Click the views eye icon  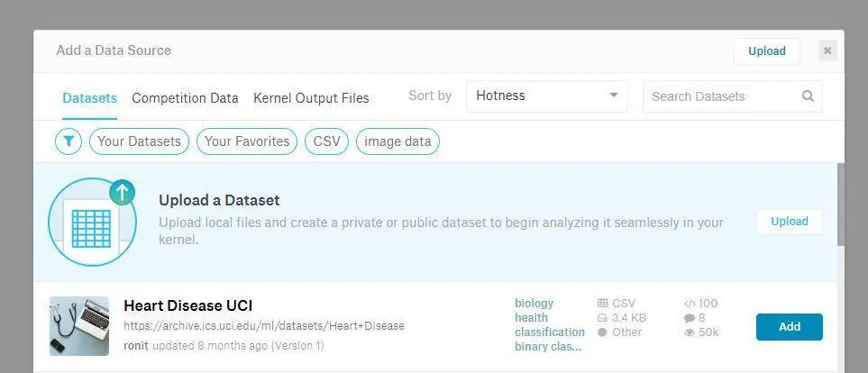(x=690, y=332)
